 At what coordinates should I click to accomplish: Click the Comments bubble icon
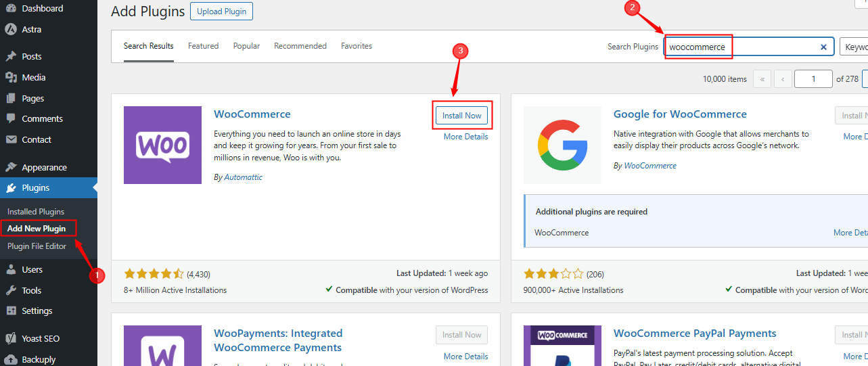coord(11,119)
